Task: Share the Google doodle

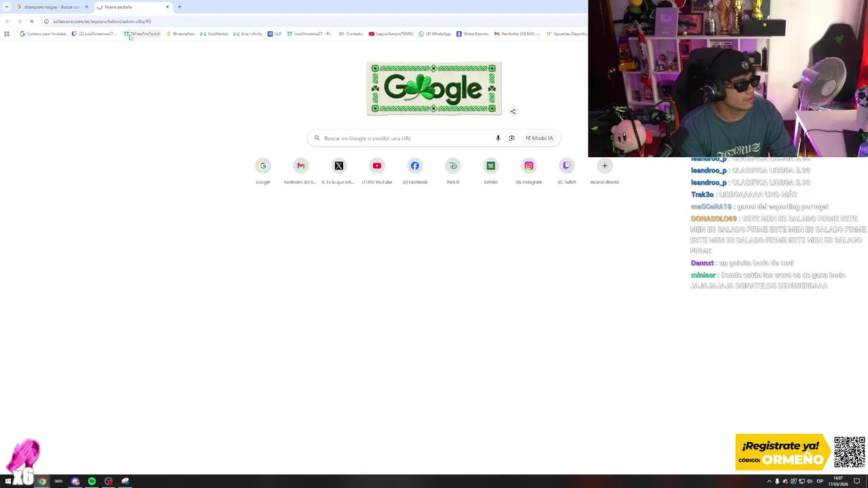Action: click(x=513, y=111)
